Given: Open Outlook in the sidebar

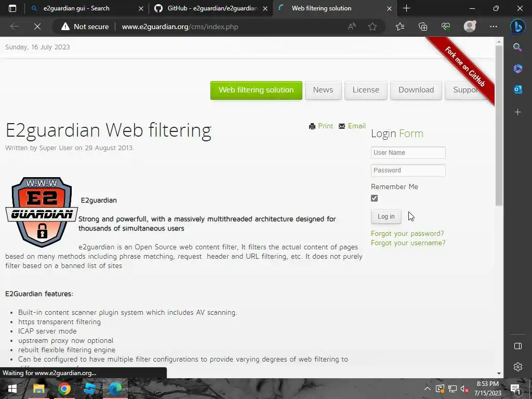Looking at the screenshot, I should (x=518, y=89).
